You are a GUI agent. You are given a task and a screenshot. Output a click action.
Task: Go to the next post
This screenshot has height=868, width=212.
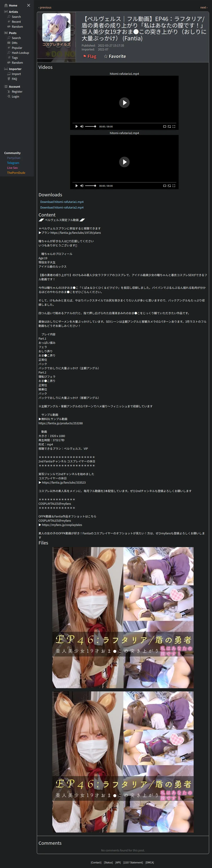(x=203, y=7)
